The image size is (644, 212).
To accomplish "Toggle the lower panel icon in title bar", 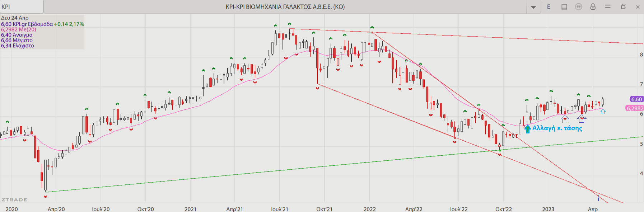I will 564,7.
